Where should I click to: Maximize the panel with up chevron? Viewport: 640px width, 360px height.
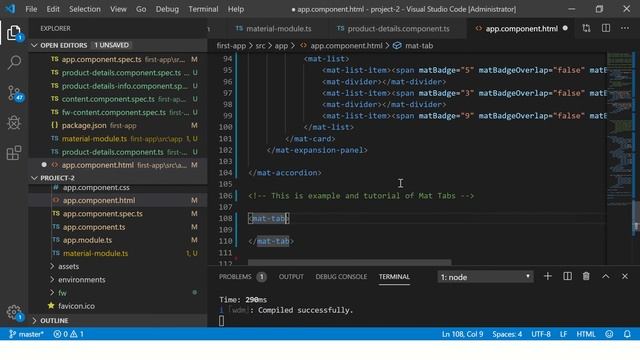pos(606,276)
